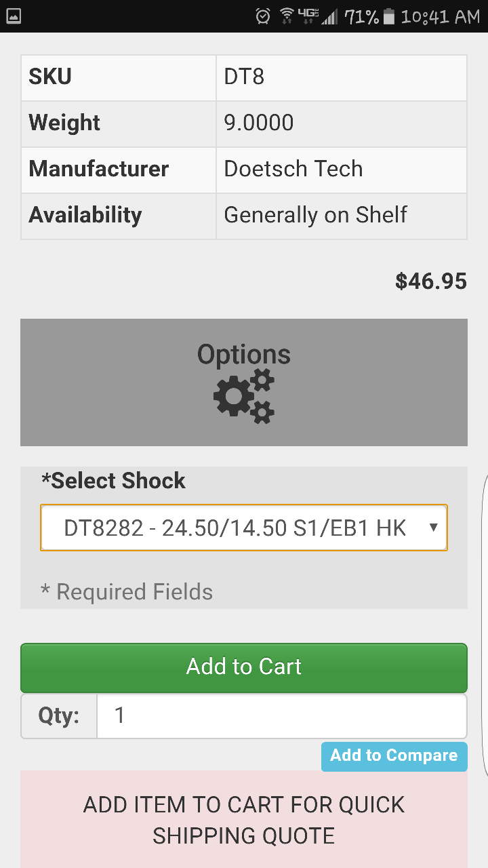Screen dimensions: 488x868
Task: Tap the Generally on Shelf availability cell
Action: (342, 216)
